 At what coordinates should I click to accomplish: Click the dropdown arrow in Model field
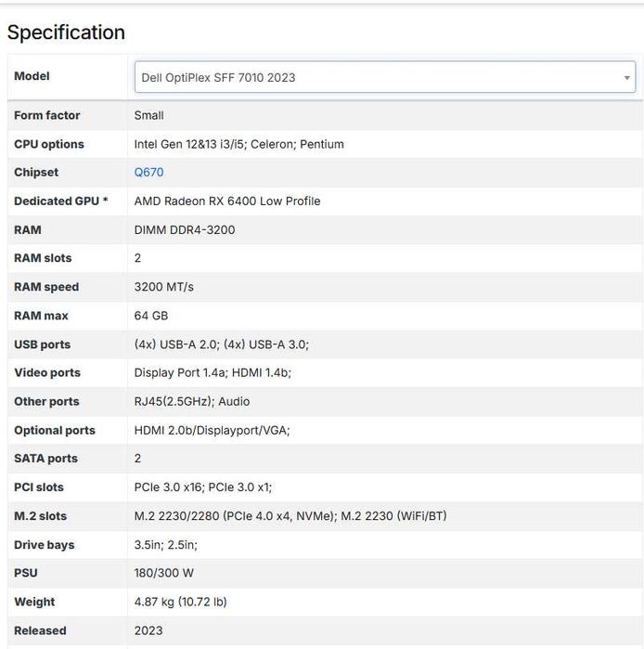tap(626, 78)
